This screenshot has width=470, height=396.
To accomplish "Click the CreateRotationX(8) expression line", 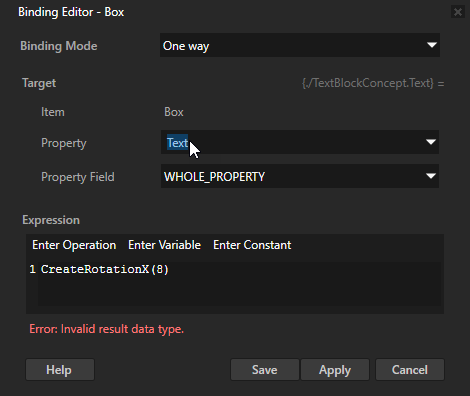I will pos(105,269).
